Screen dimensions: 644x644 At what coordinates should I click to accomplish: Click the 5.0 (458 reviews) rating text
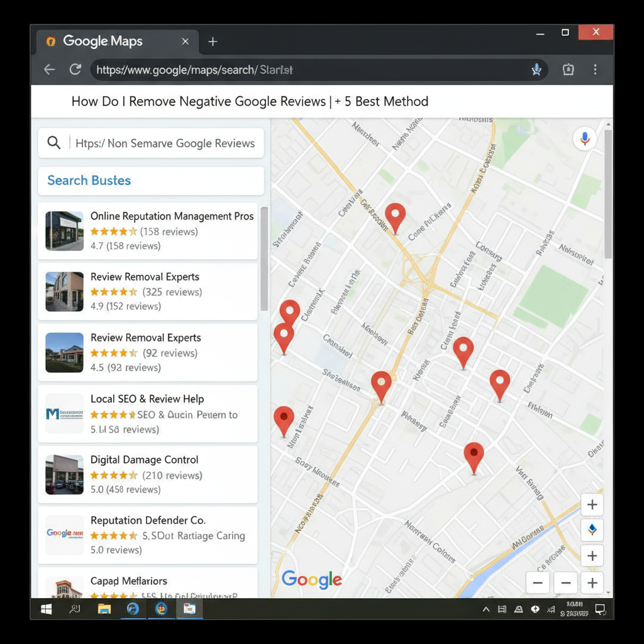pos(125,489)
